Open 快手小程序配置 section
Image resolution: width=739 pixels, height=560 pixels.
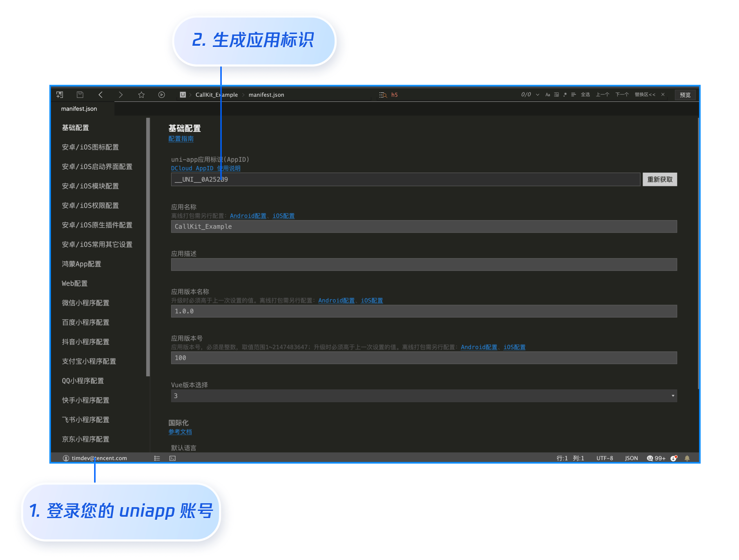click(x=85, y=400)
